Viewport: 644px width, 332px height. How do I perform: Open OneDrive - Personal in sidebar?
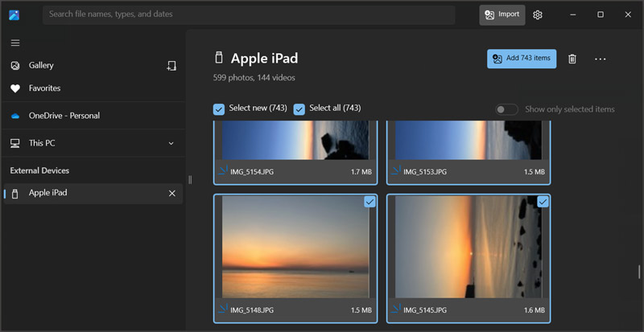coord(64,116)
